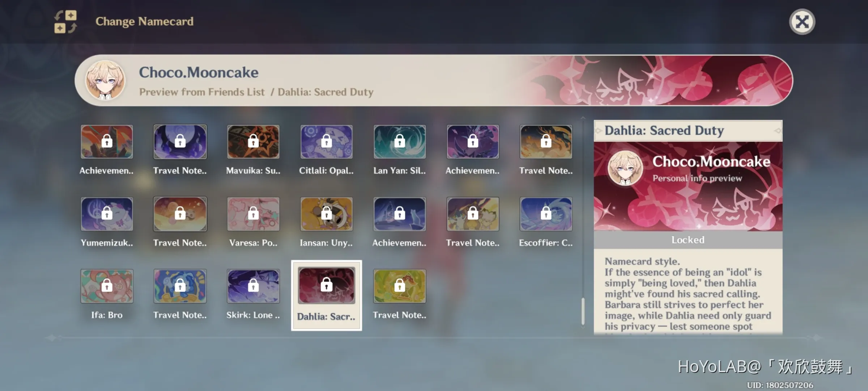Click the Choco.Mooncake avatar in preview banner
Screen dimensions: 868x391
pos(105,80)
